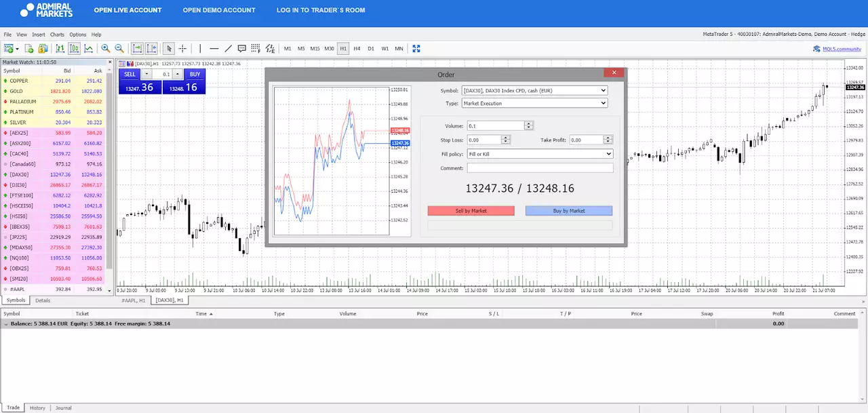Viewport: 868px width, 413px height.
Task: Open the Options menu
Action: pyautogui.click(x=77, y=35)
